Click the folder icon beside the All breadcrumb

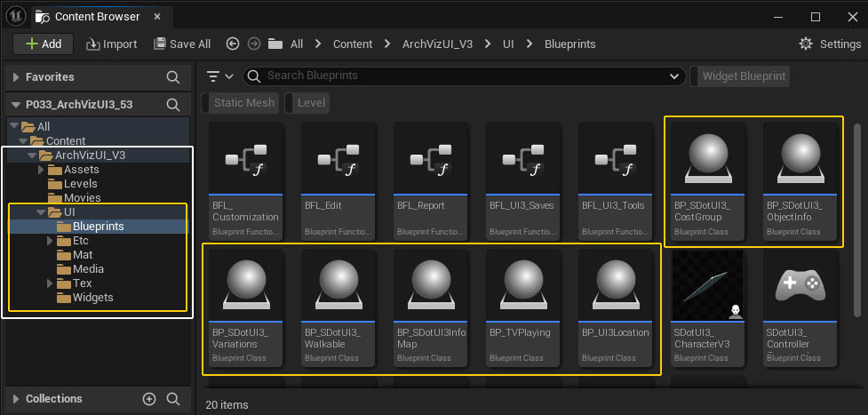[275, 44]
